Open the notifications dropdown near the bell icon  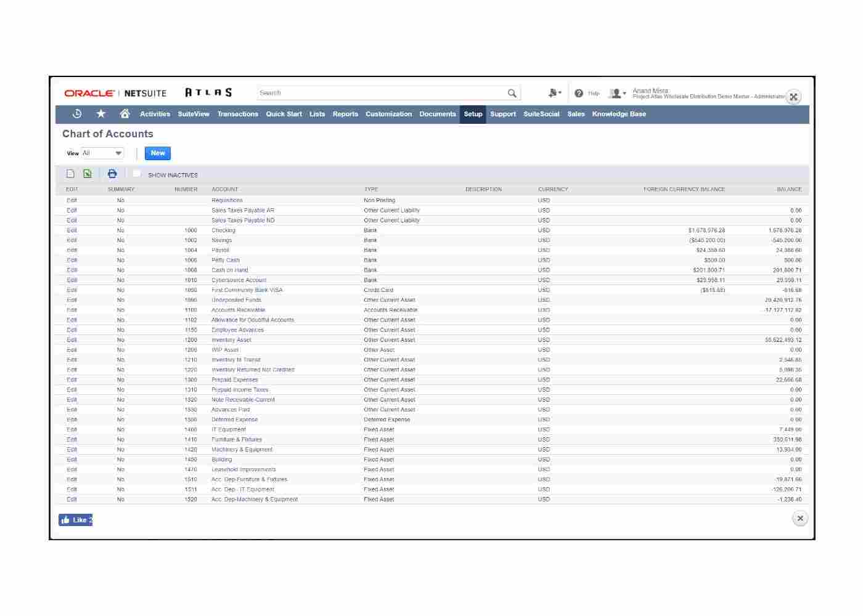(555, 92)
